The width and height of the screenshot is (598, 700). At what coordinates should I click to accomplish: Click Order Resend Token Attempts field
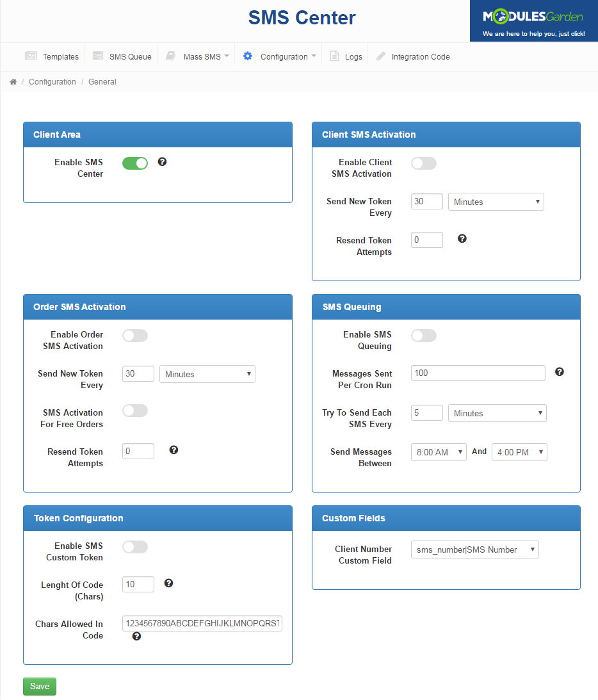coord(138,452)
